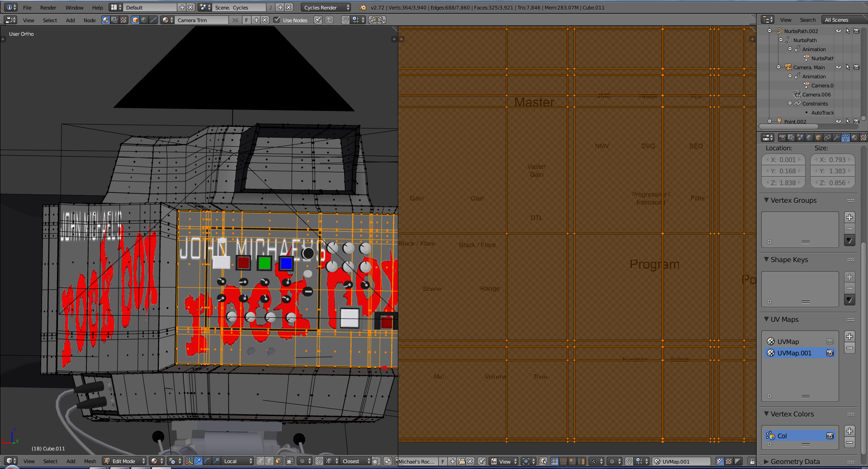Add a new vertex group with the plus button
The image size is (868, 469).
849,217
